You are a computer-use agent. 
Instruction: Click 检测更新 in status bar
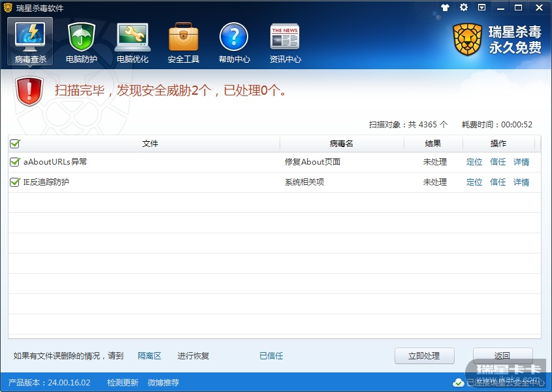pos(123,382)
